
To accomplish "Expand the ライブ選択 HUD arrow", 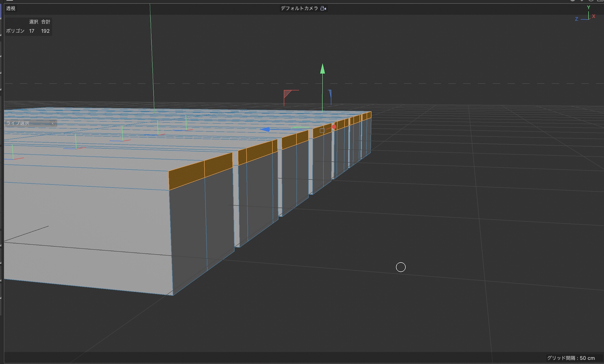I will (x=53, y=123).
